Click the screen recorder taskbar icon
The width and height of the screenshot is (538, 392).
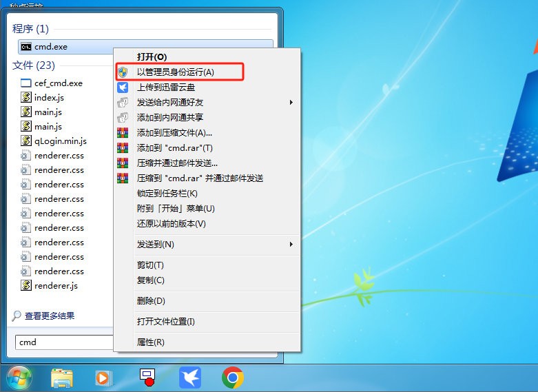click(147, 377)
